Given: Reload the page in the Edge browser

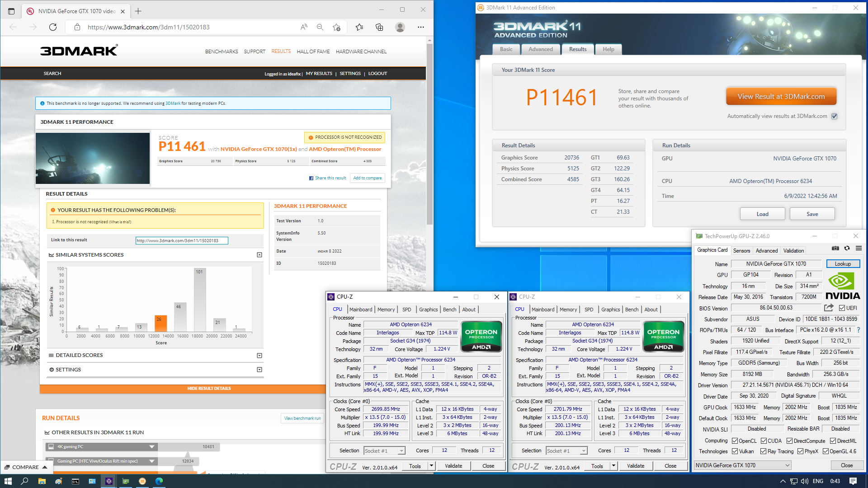Looking at the screenshot, I should pos(53,27).
